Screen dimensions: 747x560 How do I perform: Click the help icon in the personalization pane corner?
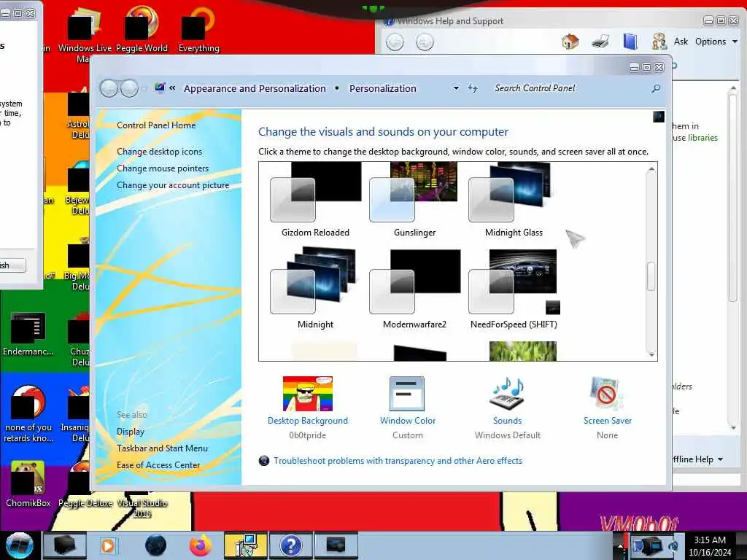pos(659,117)
